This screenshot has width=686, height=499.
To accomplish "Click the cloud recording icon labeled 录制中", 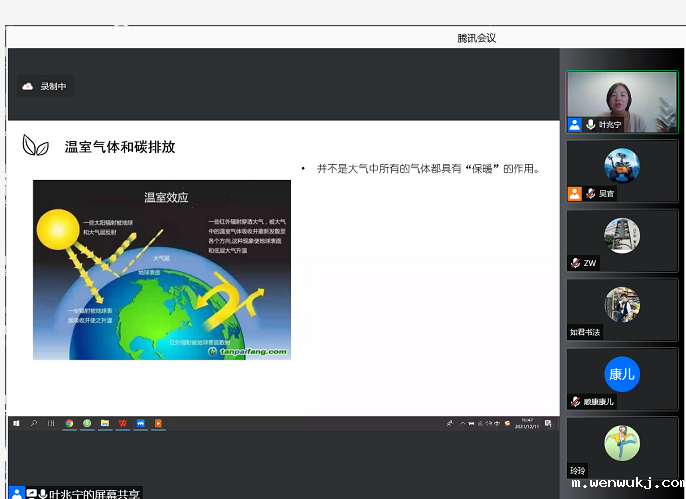I will [x=28, y=86].
